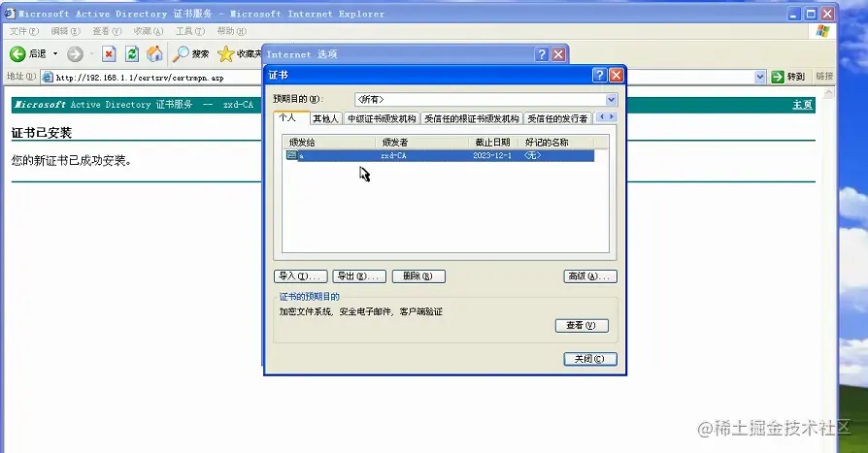Close the Internet 选项 dialog
This screenshot has height=453, width=868.
(558, 54)
